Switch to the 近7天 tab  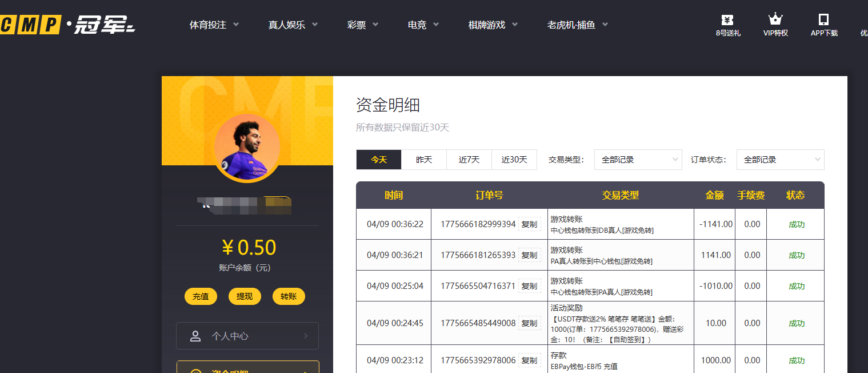click(x=469, y=160)
